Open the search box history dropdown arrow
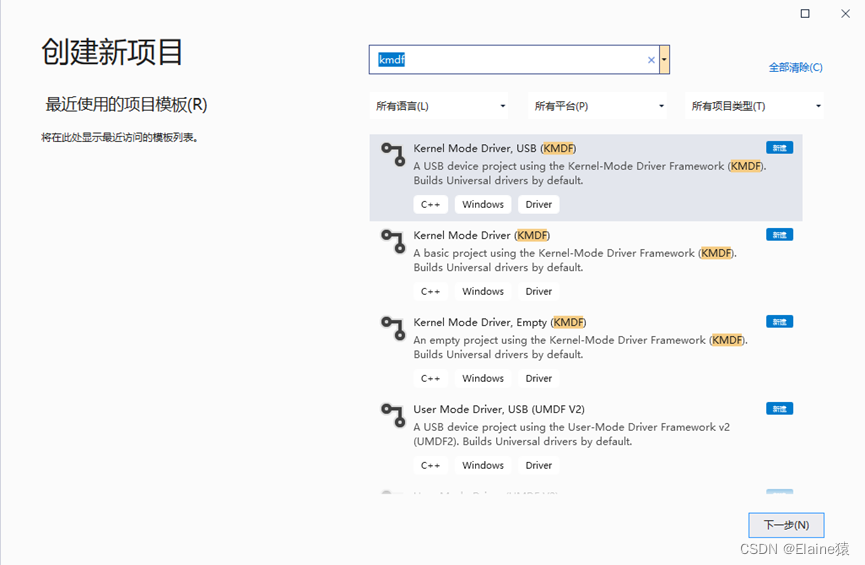This screenshot has height=565, width=865. 664,60
